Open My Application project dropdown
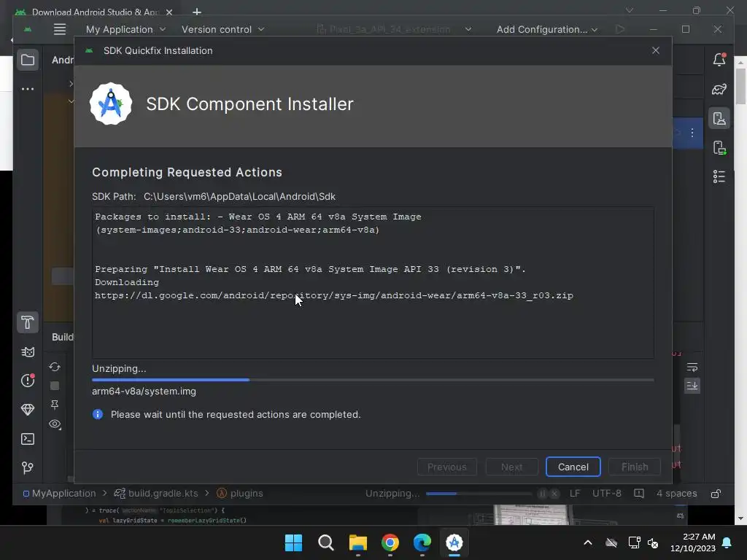The width and height of the screenshot is (747, 560). (x=125, y=29)
